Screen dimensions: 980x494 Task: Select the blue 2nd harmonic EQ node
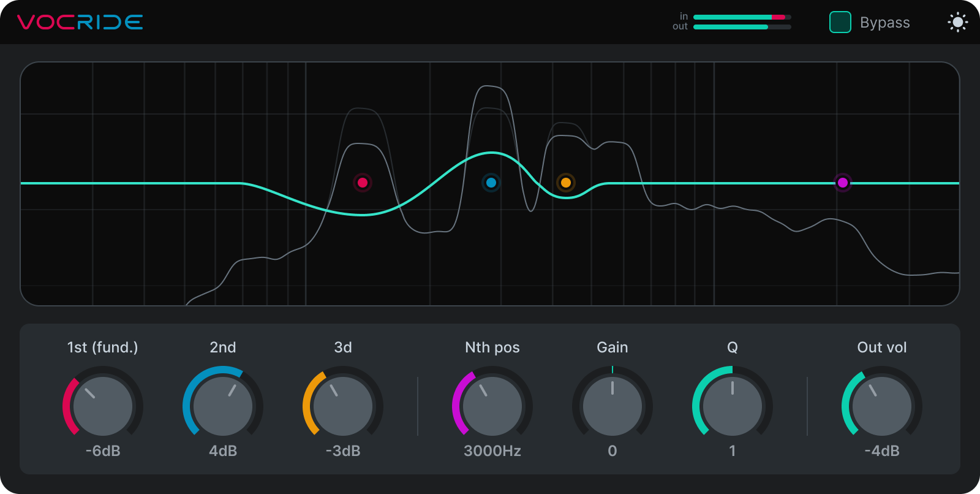(x=491, y=183)
